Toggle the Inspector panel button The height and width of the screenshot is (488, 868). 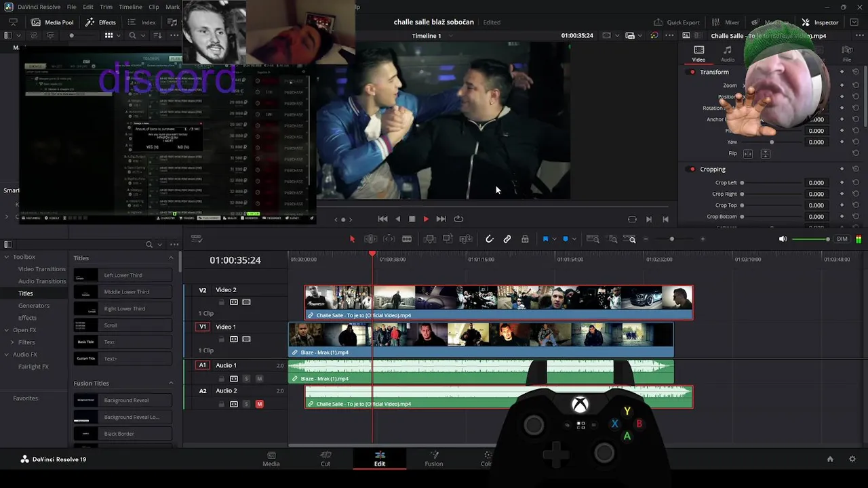coord(820,22)
